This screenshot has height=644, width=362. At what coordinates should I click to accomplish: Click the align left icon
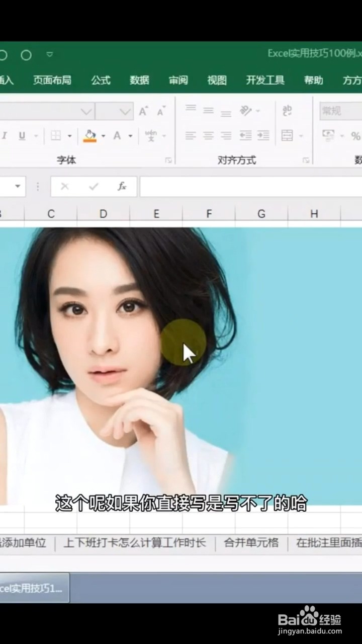coord(191,135)
